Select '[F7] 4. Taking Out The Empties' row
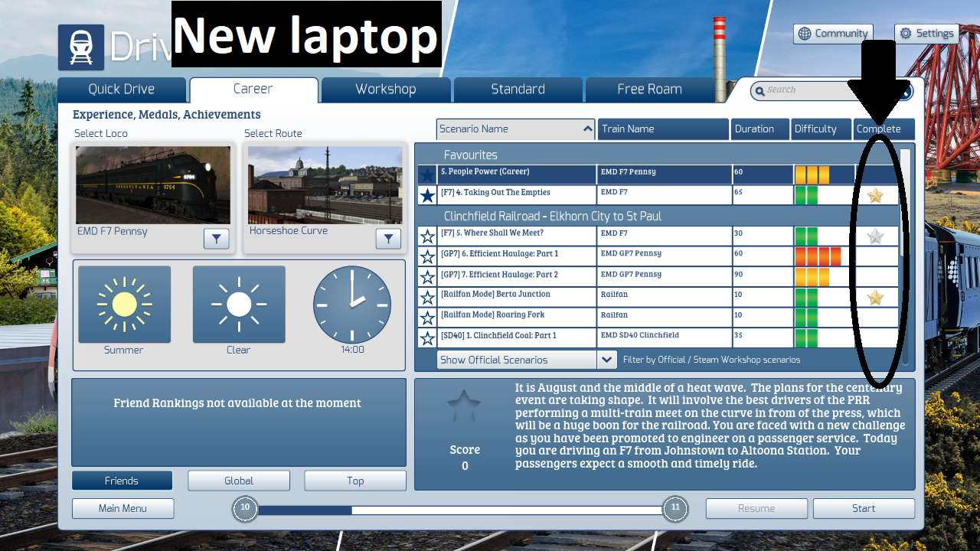The image size is (980, 551). [658, 196]
